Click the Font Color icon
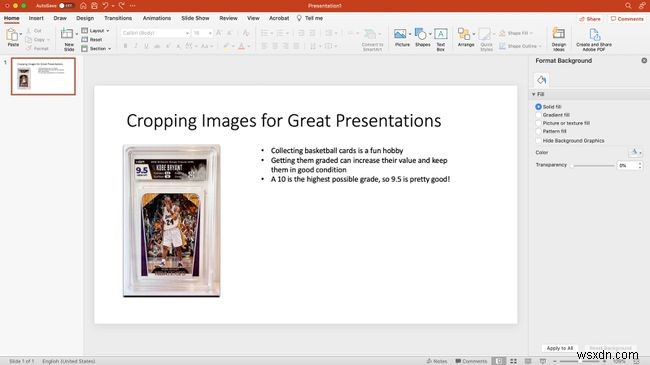This screenshot has height=365, width=650. pos(241,46)
